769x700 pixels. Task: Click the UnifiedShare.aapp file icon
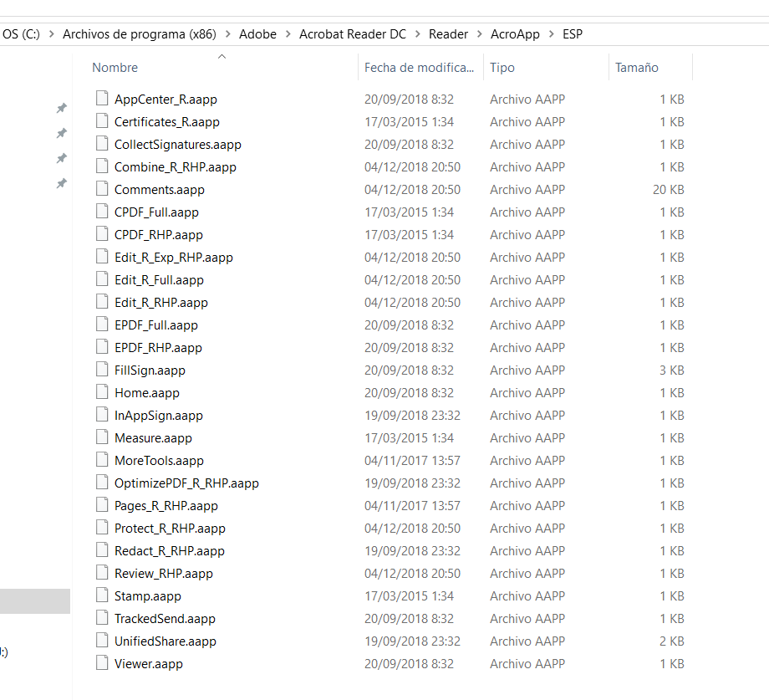102,641
